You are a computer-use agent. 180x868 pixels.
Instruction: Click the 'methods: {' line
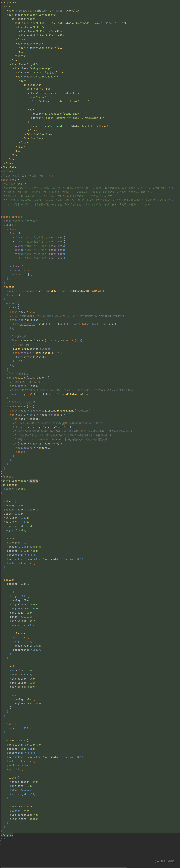tap(11, 304)
